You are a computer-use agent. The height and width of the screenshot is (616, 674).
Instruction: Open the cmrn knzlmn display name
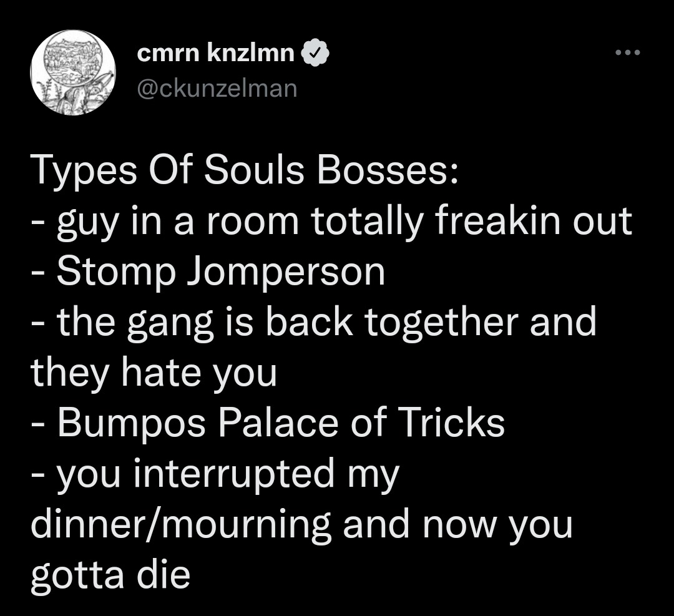coord(216,54)
